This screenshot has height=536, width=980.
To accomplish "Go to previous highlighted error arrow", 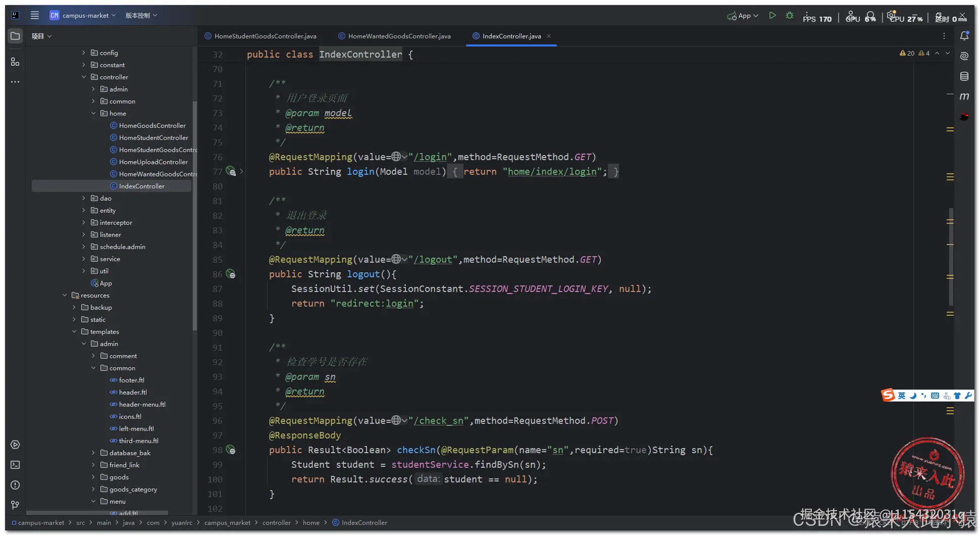I will point(937,53).
